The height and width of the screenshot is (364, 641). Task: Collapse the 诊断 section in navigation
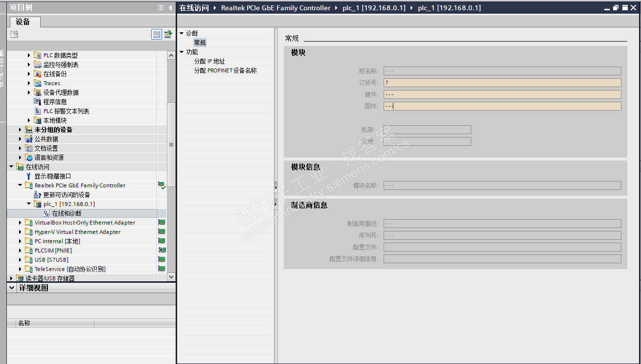click(182, 33)
